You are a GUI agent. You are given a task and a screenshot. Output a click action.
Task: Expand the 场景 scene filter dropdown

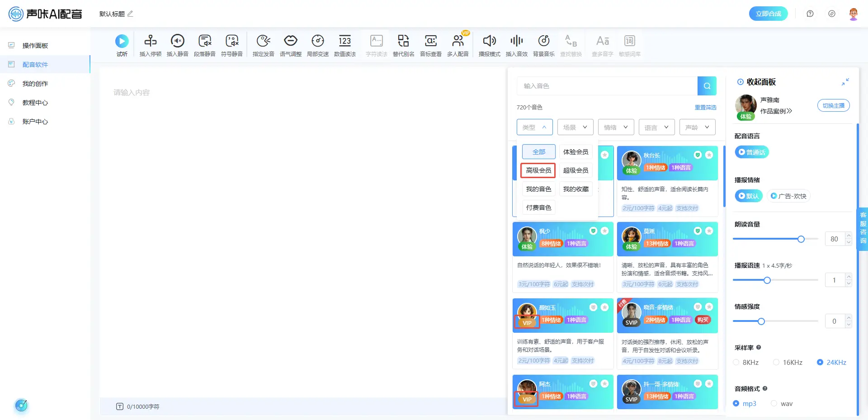tap(575, 127)
